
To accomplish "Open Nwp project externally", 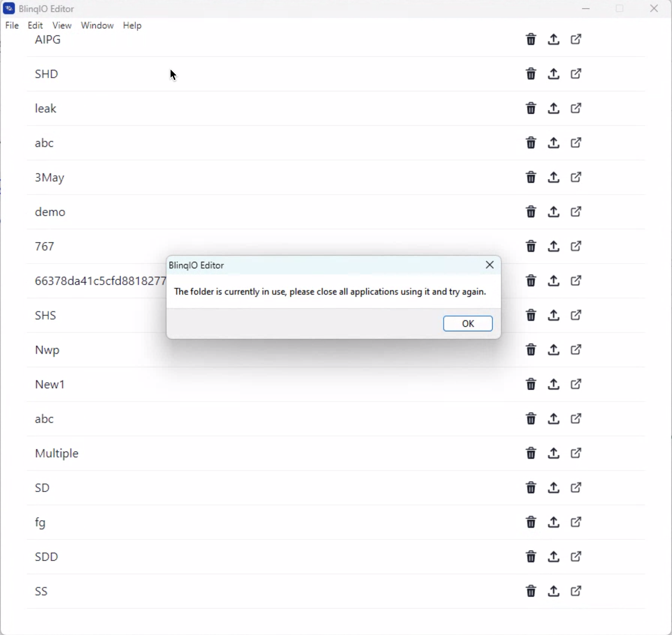I will [576, 350].
